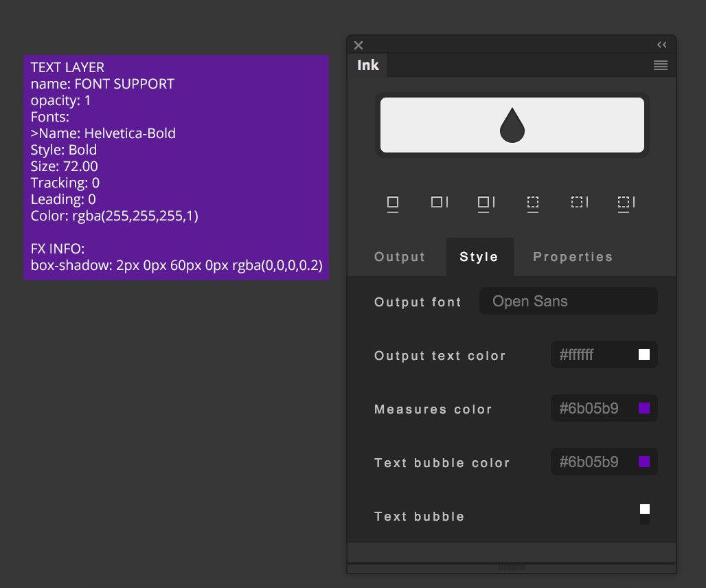The width and height of the screenshot is (706, 588).
Task: Click the box-shadow FX info line
Action: click(176, 265)
